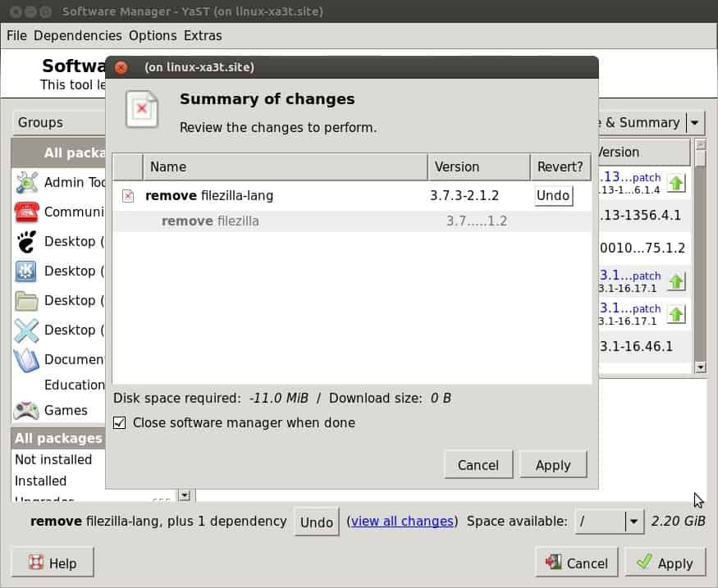Click the status list scroll-down arrow
Viewport: 718px width, 588px height.
(185, 495)
